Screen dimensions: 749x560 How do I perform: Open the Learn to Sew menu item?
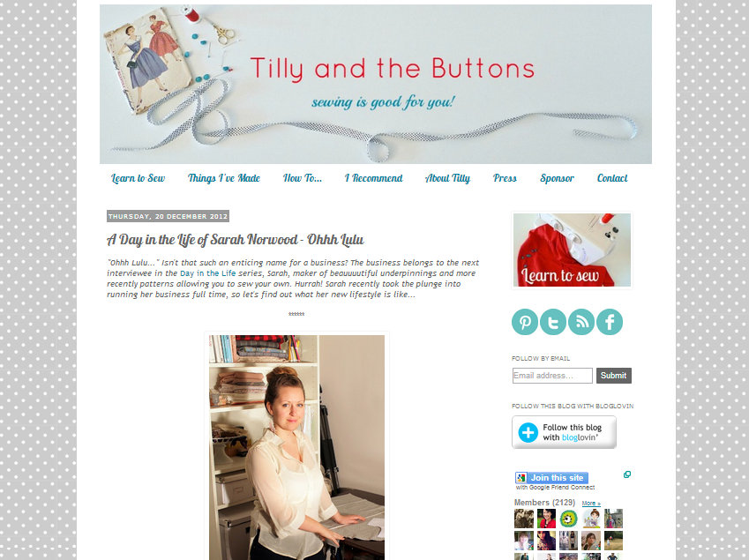point(138,178)
